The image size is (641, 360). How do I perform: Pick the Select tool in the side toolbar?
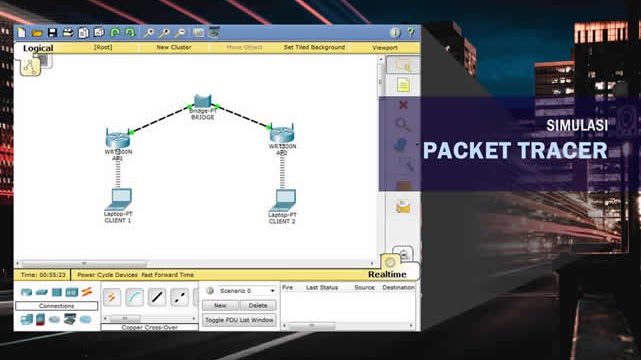click(x=403, y=65)
